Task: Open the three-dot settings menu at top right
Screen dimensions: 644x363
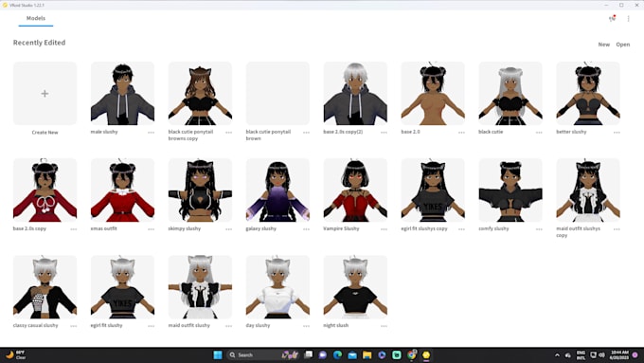Action: pyautogui.click(x=629, y=19)
